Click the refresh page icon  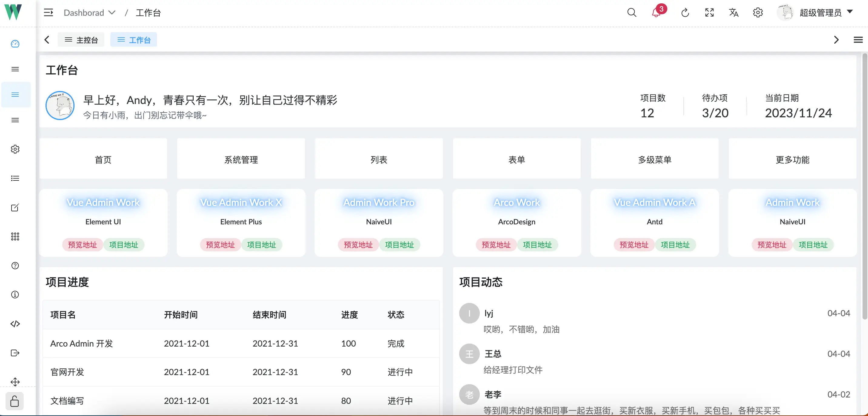click(685, 13)
